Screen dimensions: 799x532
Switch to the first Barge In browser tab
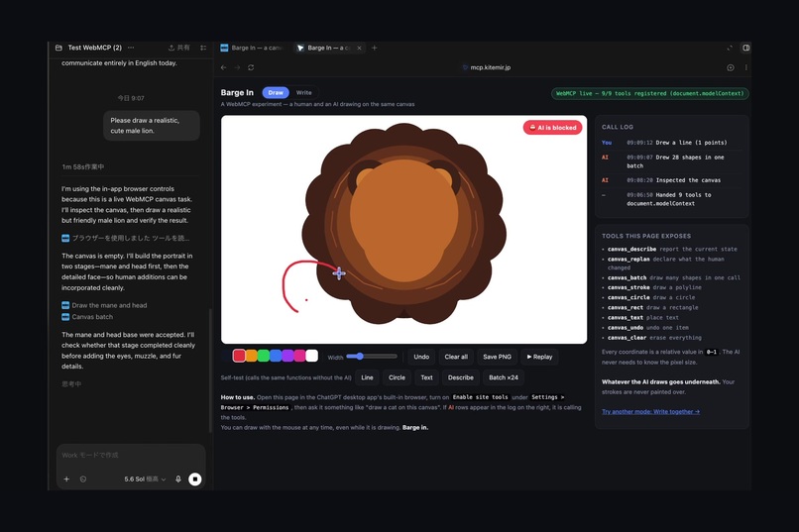coord(252,48)
